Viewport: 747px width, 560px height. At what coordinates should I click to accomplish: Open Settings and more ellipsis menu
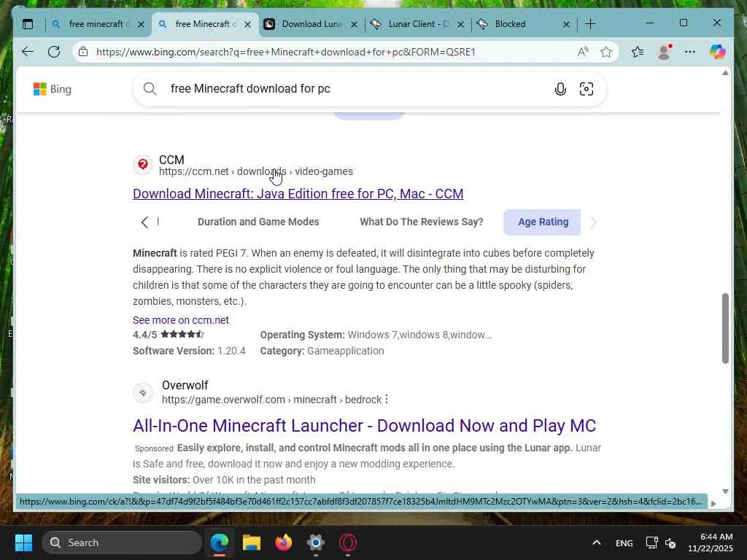(690, 52)
